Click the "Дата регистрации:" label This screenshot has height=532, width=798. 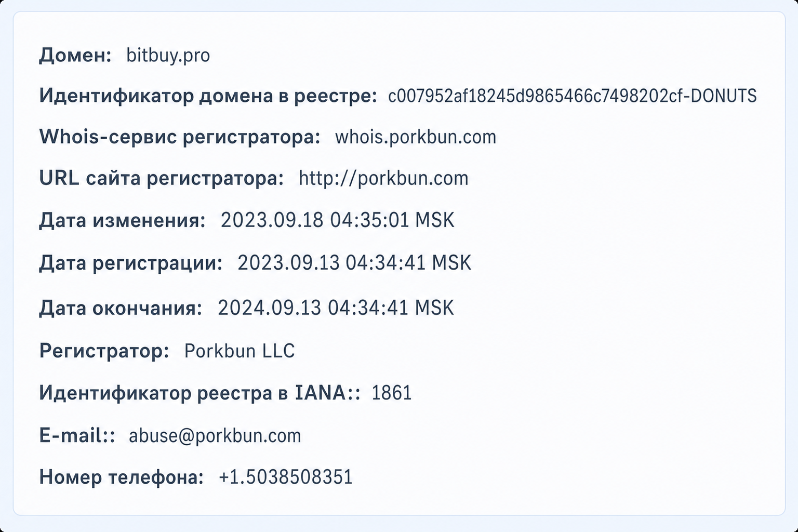pyautogui.click(x=131, y=263)
